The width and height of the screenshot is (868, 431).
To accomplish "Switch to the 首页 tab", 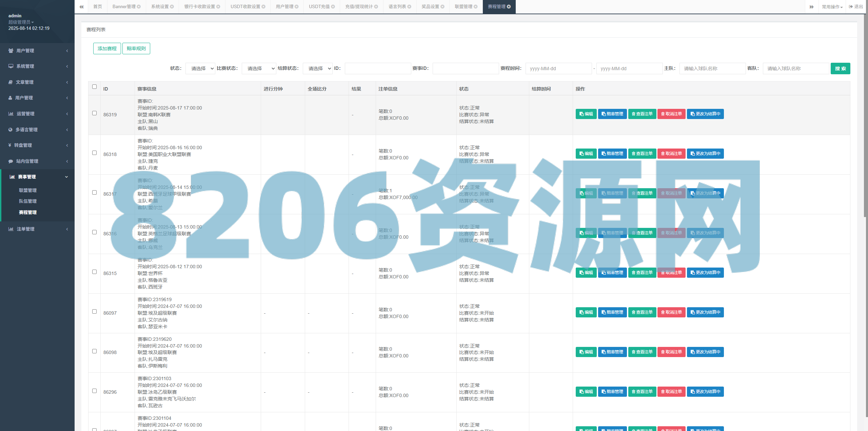I will point(97,6).
